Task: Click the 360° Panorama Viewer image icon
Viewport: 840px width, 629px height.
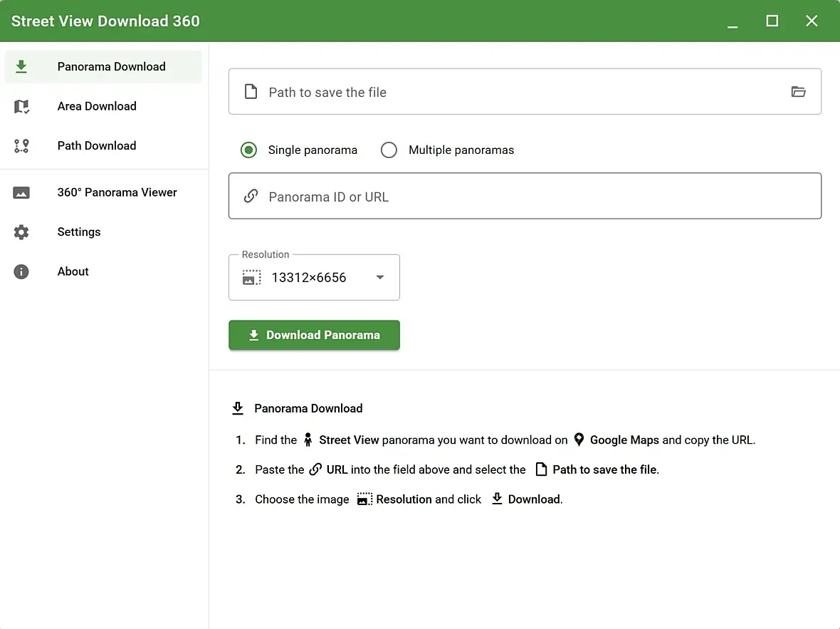Action: point(21,192)
